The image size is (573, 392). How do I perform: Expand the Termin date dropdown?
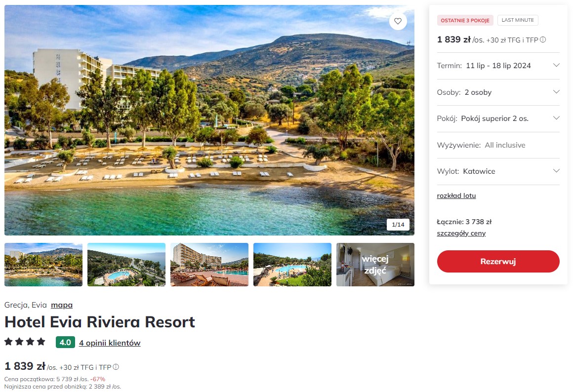(498, 66)
